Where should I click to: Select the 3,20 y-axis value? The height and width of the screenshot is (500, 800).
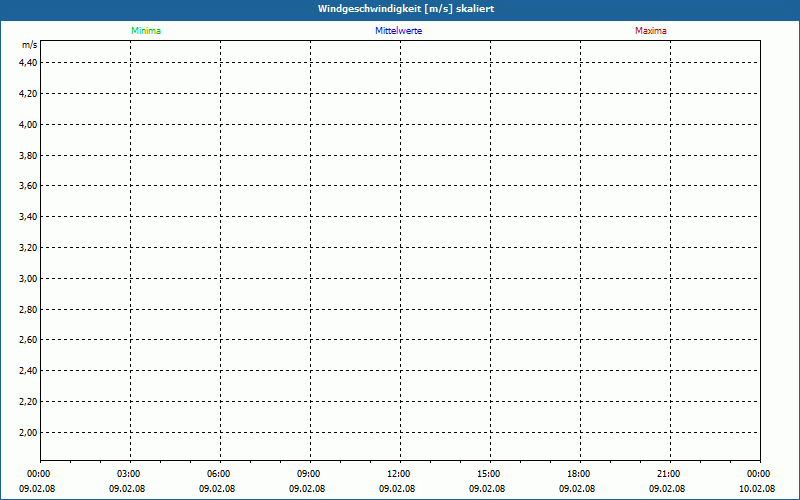[28, 247]
